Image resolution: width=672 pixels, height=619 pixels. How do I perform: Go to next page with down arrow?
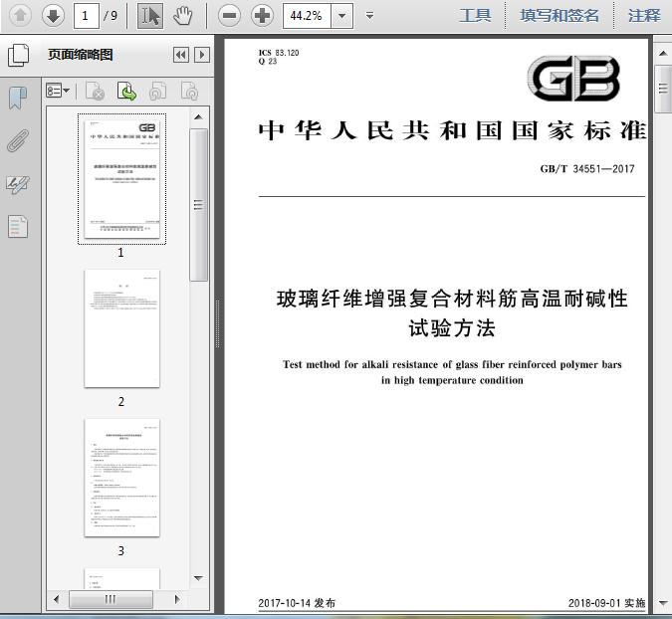click(x=53, y=16)
